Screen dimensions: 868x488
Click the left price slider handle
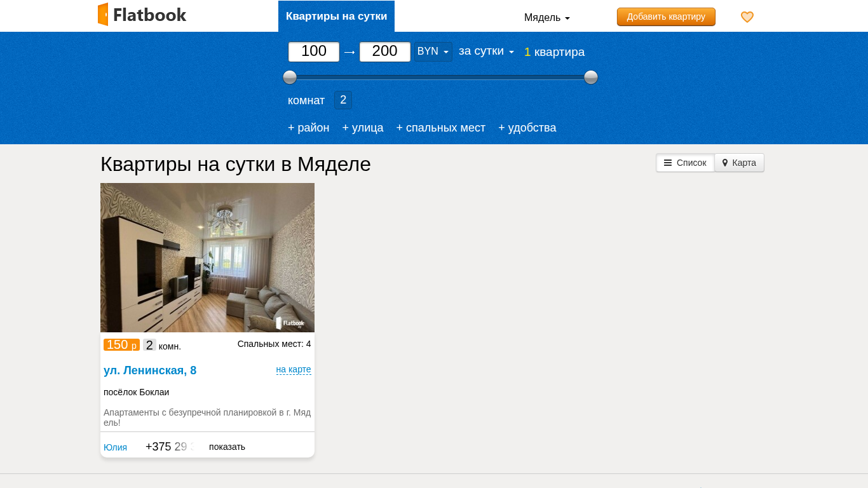290,78
